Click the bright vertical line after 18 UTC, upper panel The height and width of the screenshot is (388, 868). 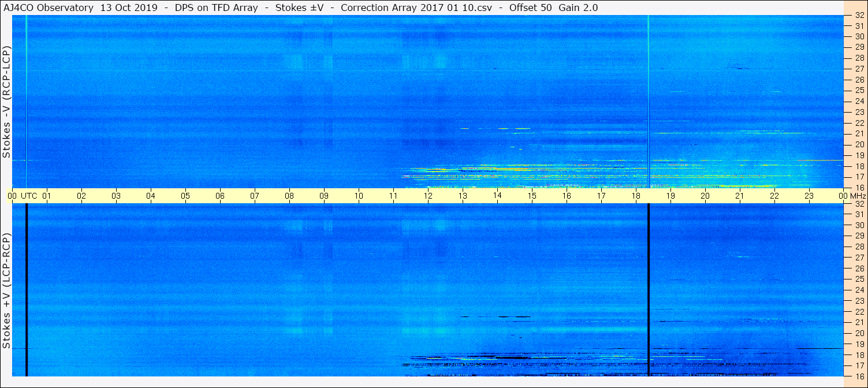(649, 102)
